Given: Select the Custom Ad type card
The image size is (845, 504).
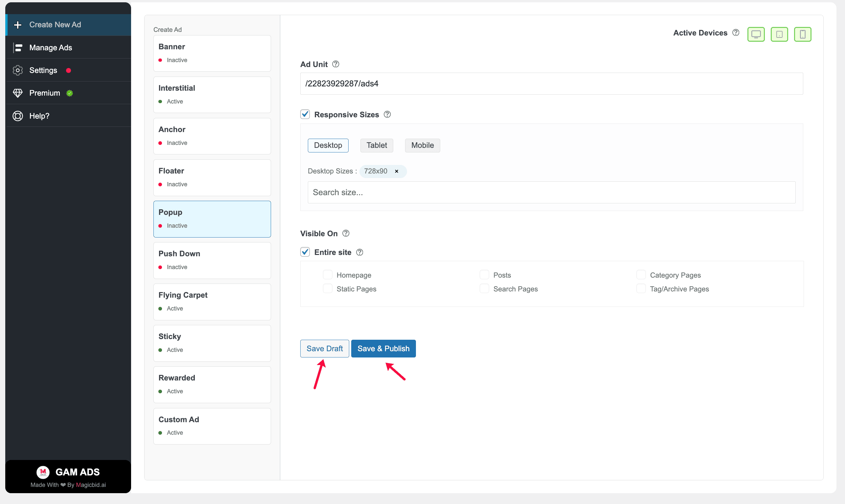Looking at the screenshot, I should (x=212, y=426).
